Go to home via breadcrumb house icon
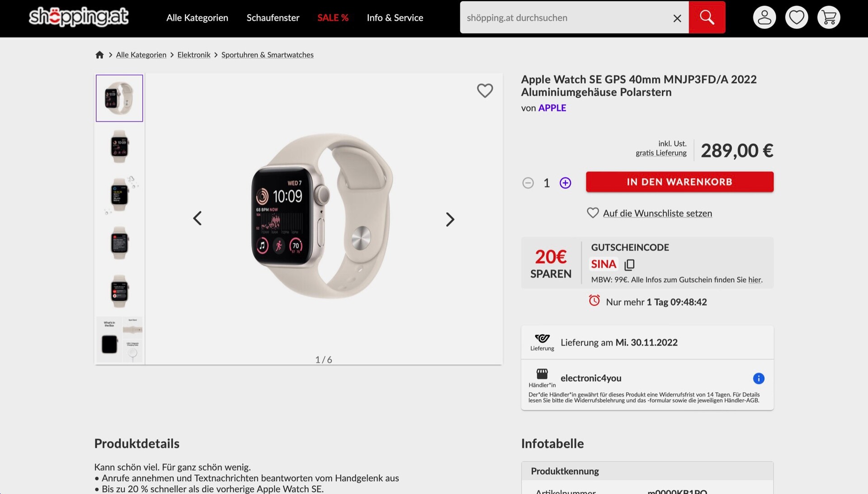Image resolution: width=868 pixels, height=494 pixels. tap(99, 55)
